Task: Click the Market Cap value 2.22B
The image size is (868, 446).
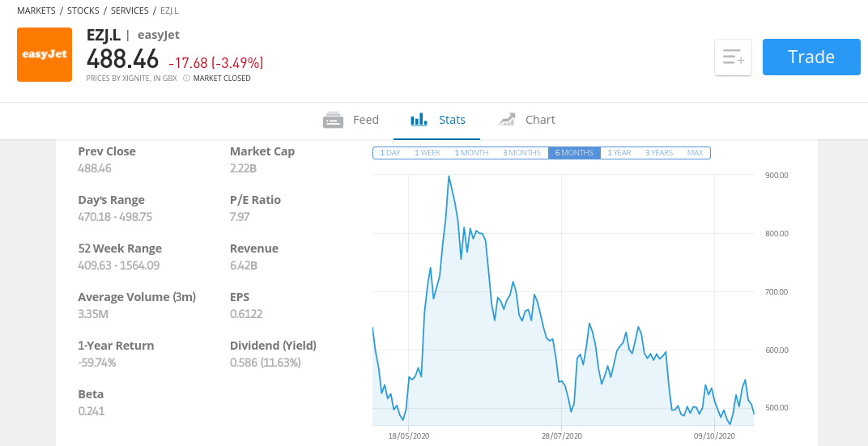Action: 243,168
